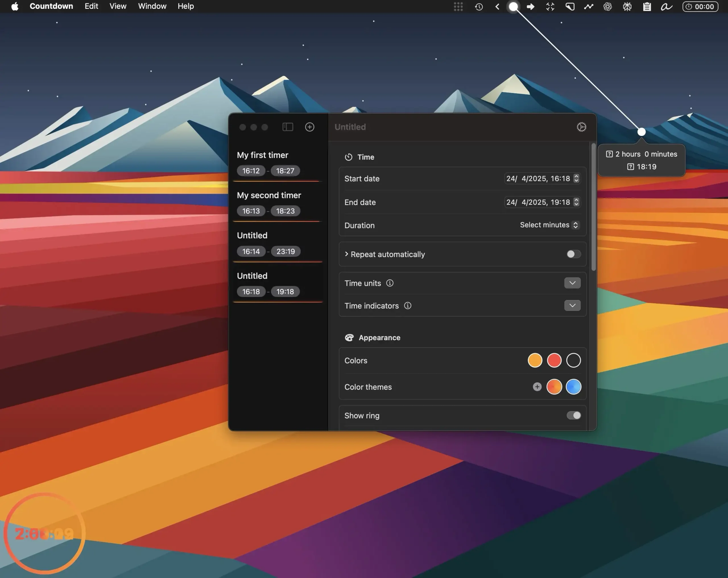Click the ChatGPT menu bar icon
Viewport: 728px width, 578px height.
pyautogui.click(x=607, y=7)
